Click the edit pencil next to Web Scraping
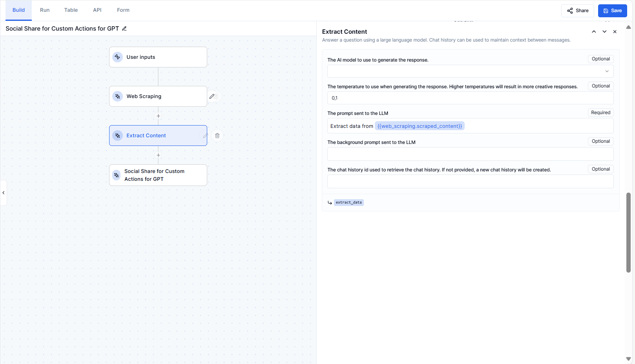This screenshot has height=364, width=635. 212,96
